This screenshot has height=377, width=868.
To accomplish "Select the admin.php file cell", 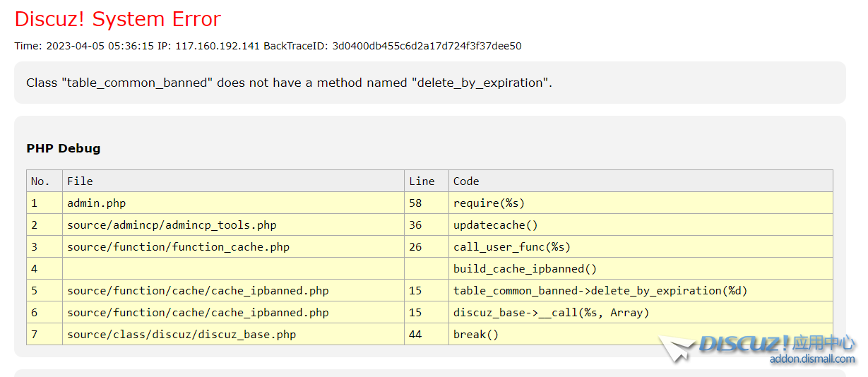I will pos(97,203).
